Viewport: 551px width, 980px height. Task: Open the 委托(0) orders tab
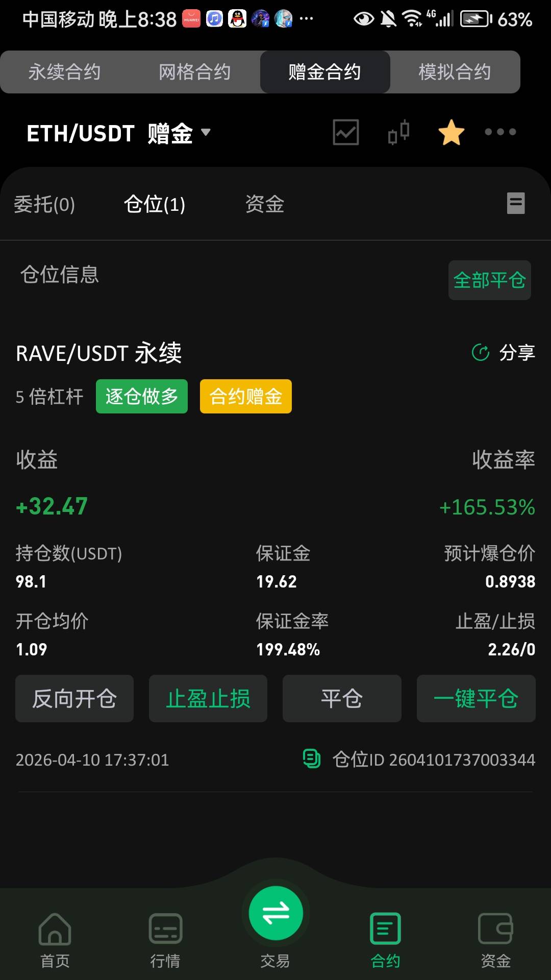point(44,204)
